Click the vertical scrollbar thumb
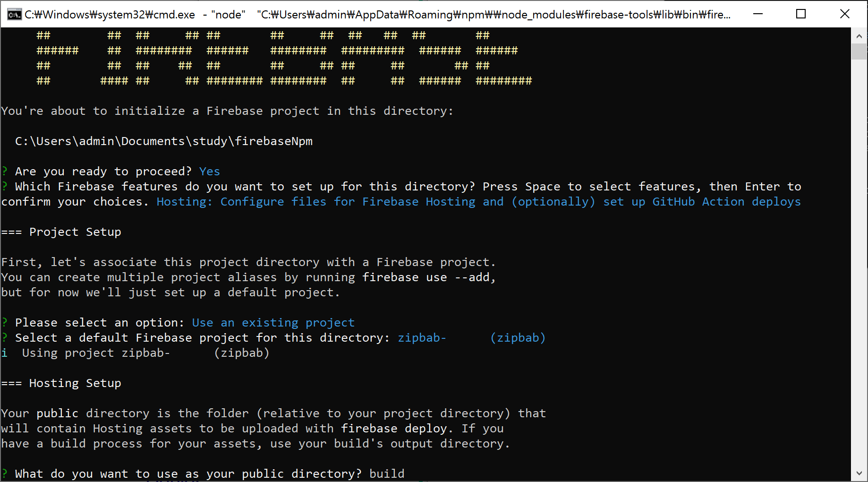Image resolution: width=868 pixels, height=482 pixels. pos(859,52)
